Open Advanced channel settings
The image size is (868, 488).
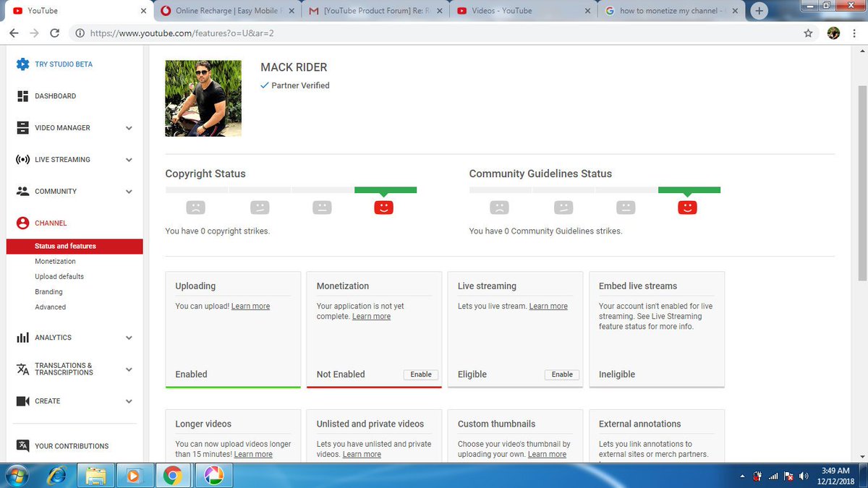[50, 307]
